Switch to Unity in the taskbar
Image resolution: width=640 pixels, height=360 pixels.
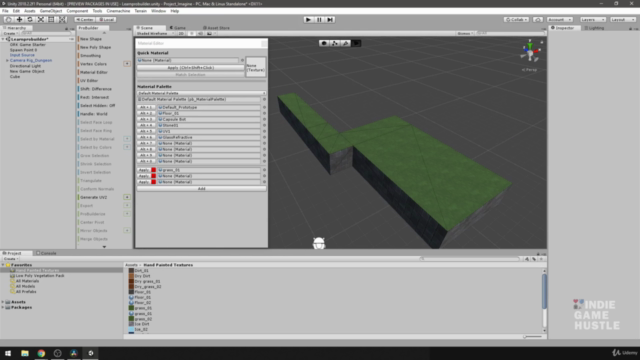[x=91, y=353]
